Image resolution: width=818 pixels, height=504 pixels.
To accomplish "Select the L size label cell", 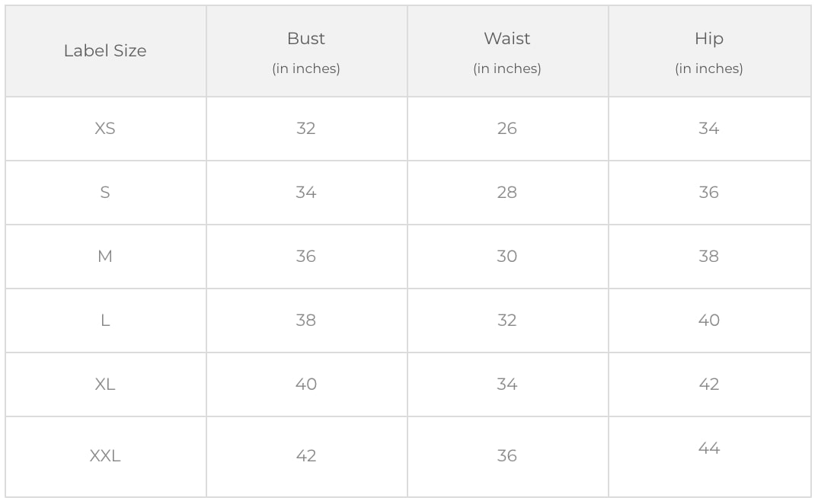I will (x=105, y=321).
